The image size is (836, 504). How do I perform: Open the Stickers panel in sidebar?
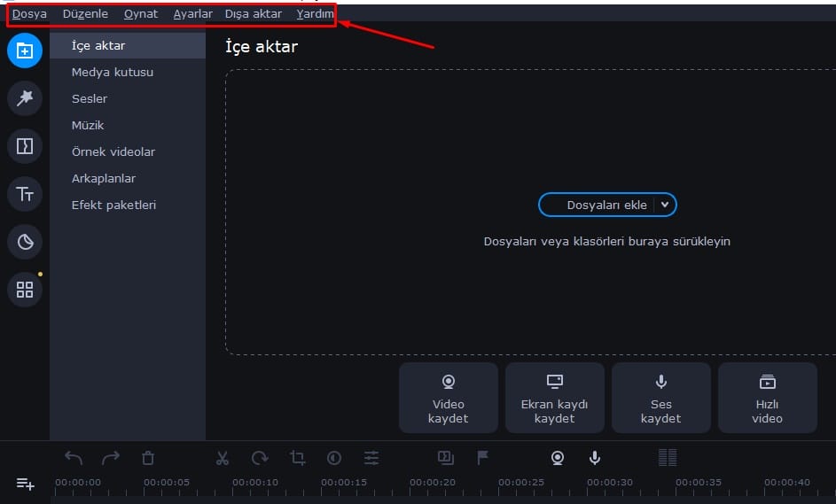click(25, 242)
